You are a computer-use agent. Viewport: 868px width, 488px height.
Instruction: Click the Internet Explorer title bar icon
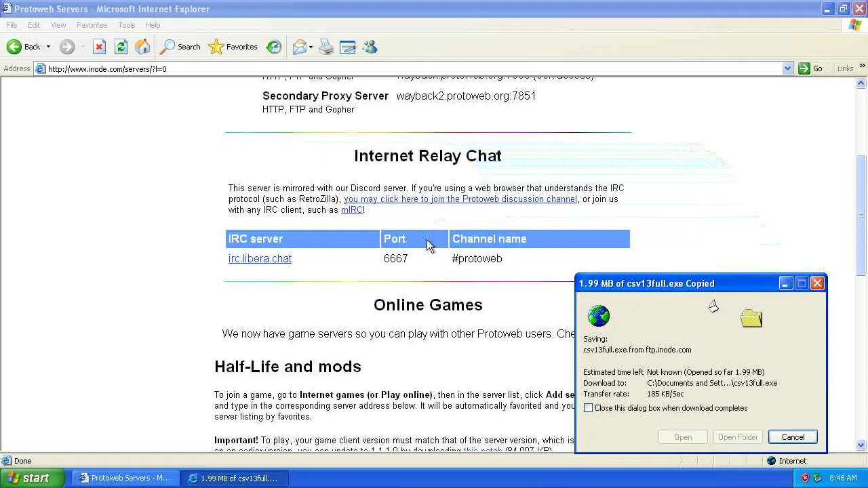tap(6, 9)
